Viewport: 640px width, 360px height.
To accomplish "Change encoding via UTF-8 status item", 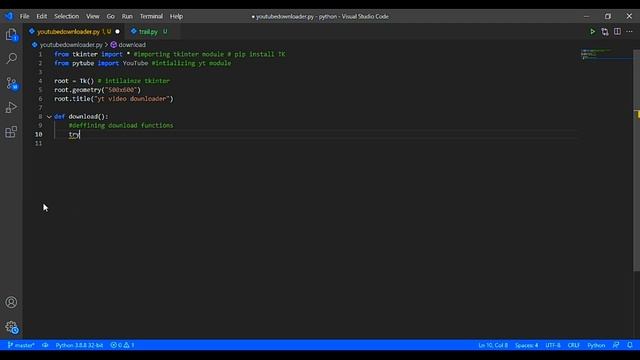I will pyautogui.click(x=553, y=345).
